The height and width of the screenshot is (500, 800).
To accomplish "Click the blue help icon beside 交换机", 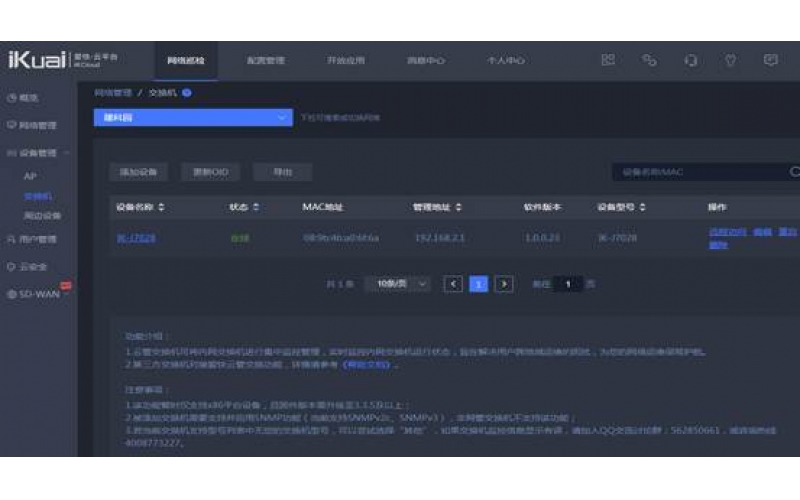I will click(x=187, y=93).
